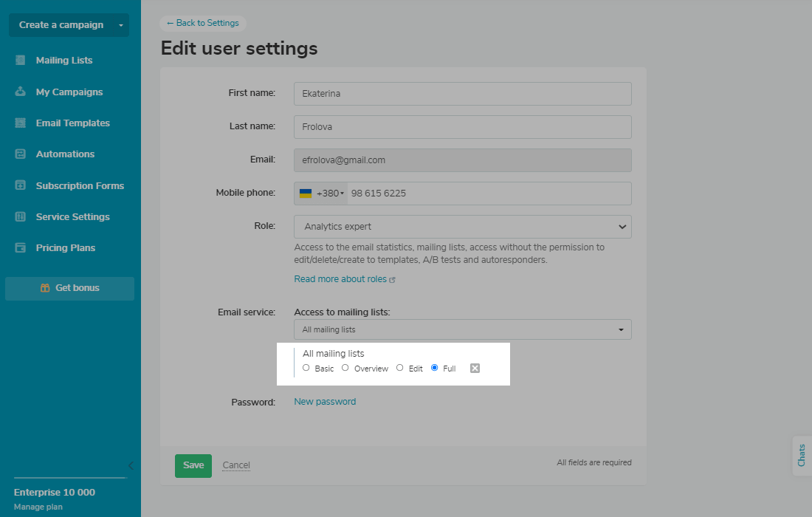
Task: Click Manage plan link
Action: 38,507
